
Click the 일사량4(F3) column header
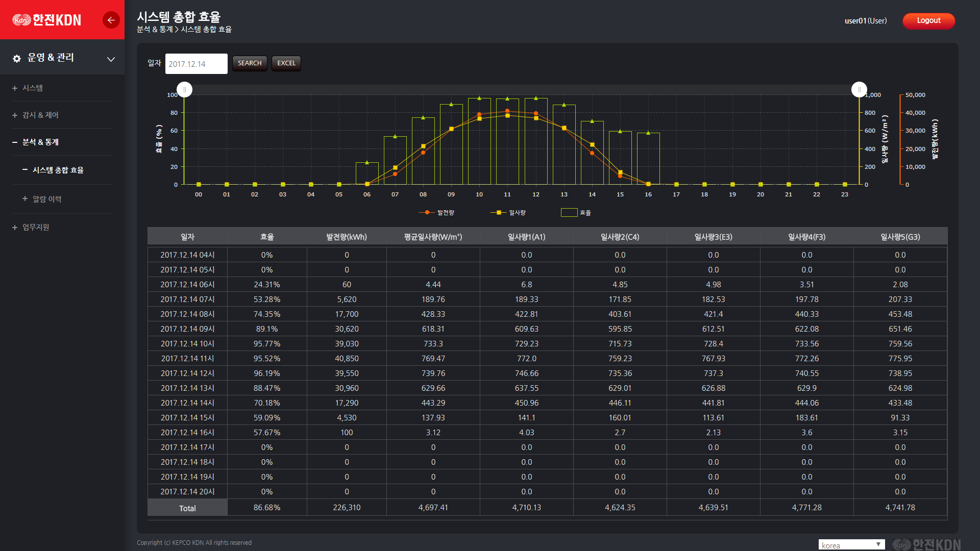[x=807, y=237]
